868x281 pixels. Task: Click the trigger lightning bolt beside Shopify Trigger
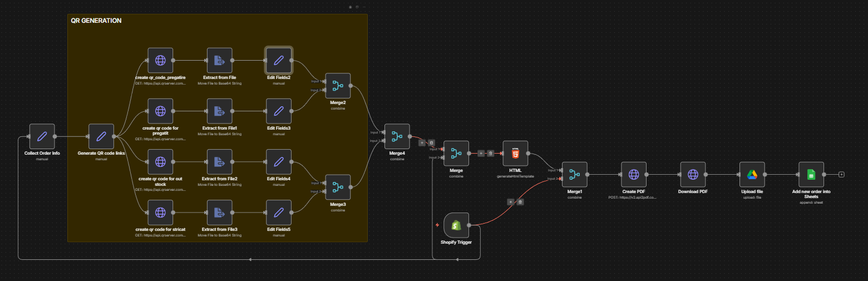coord(437,225)
